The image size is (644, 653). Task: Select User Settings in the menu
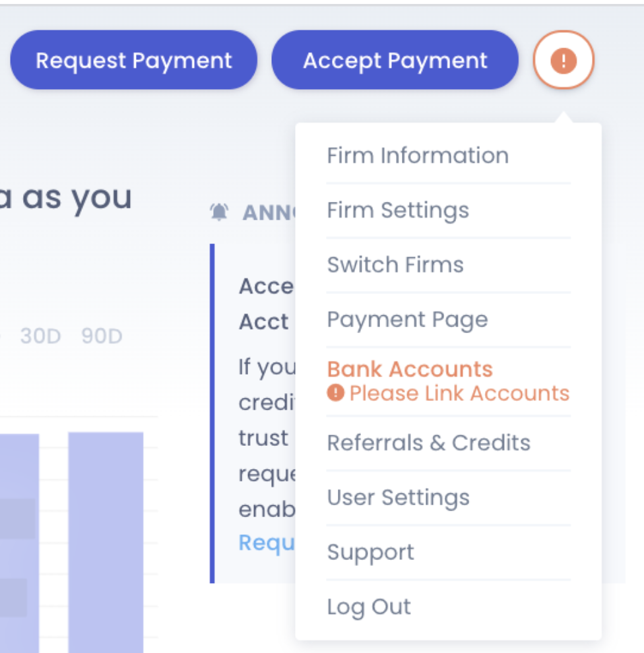tap(398, 497)
